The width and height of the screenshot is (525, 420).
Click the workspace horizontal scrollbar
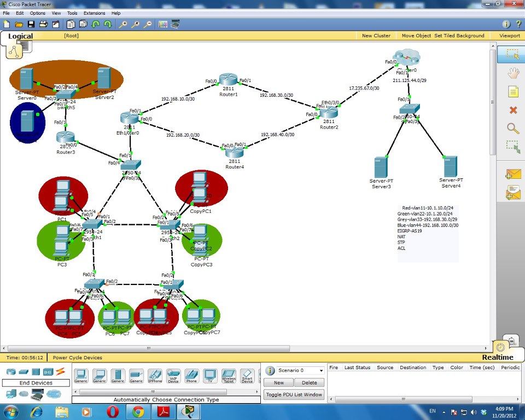149,348
